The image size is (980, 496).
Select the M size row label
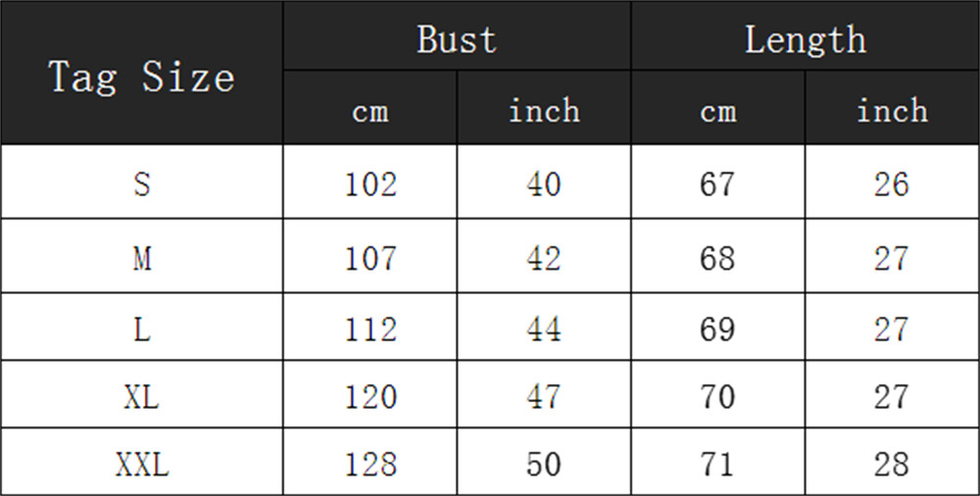click(142, 256)
